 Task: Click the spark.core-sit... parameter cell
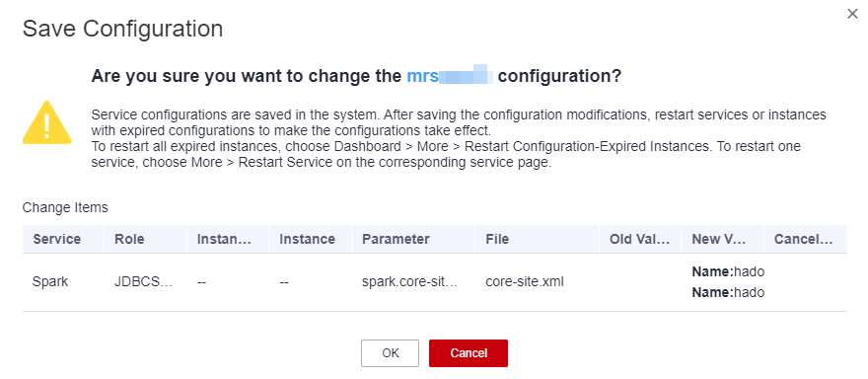click(410, 281)
